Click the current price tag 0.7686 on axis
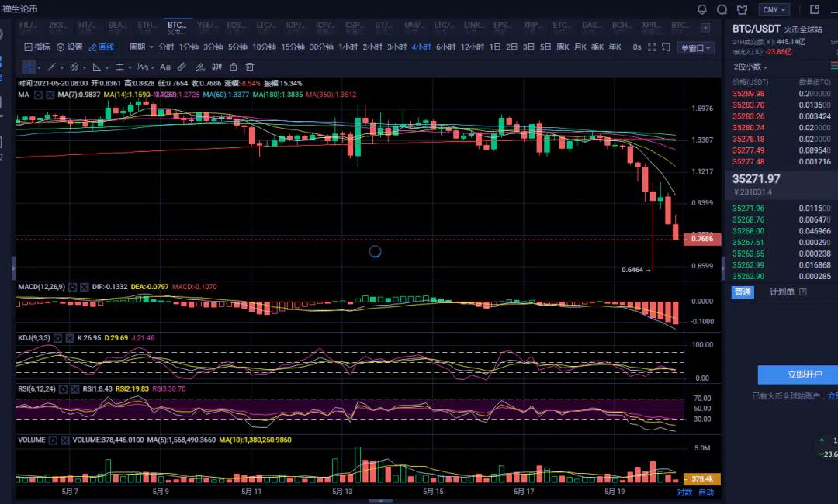The width and height of the screenshot is (838, 504). 702,239
